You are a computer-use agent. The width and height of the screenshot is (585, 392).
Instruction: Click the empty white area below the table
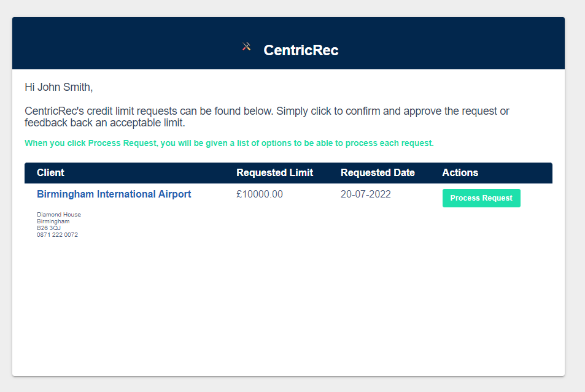tap(289, 306)
